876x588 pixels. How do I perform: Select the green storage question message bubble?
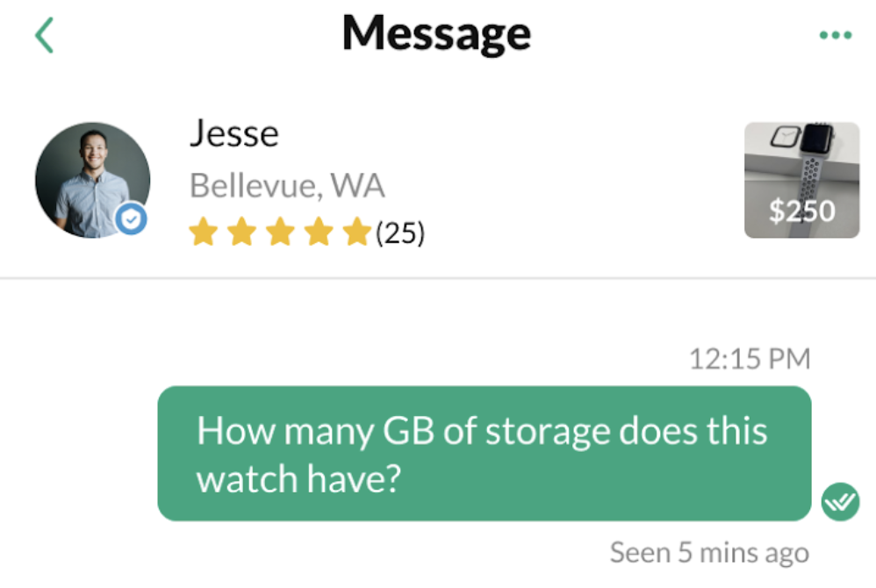click(x=485, y=454)
